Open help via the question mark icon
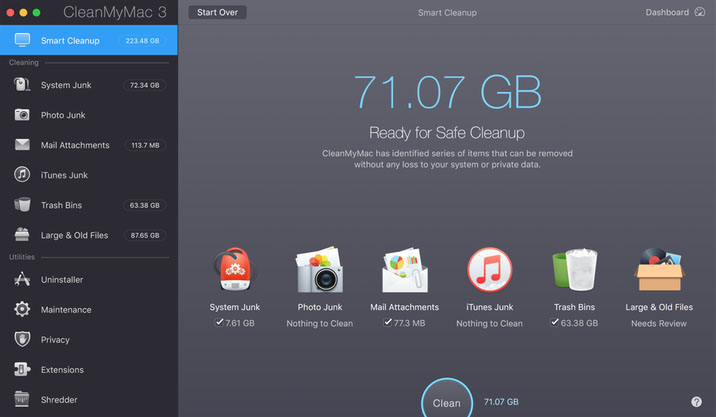 click(696, 401)
